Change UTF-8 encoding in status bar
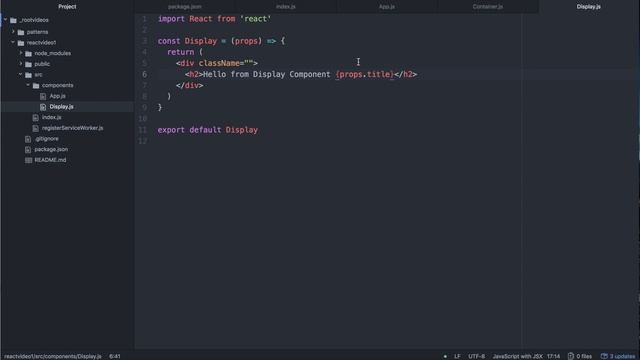640x360 pixels. [x=476, y=356]
